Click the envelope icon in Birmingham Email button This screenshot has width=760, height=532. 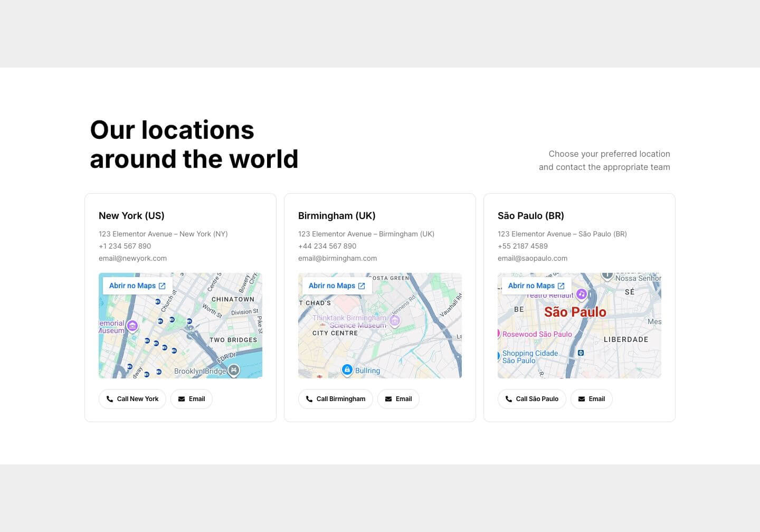[x=388, y=399]
